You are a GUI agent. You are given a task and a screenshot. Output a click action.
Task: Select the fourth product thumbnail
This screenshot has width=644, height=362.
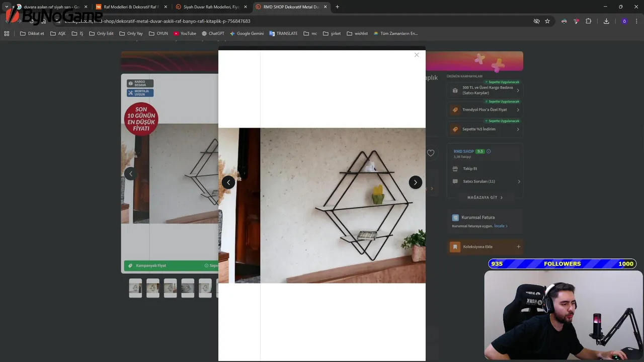coord(188,288)
